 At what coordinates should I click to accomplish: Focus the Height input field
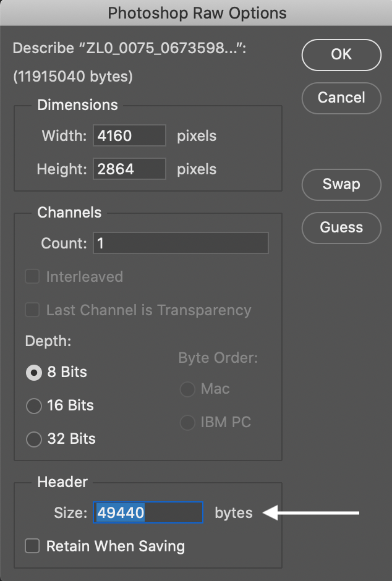pyautogui.click(x=129, y=169)
